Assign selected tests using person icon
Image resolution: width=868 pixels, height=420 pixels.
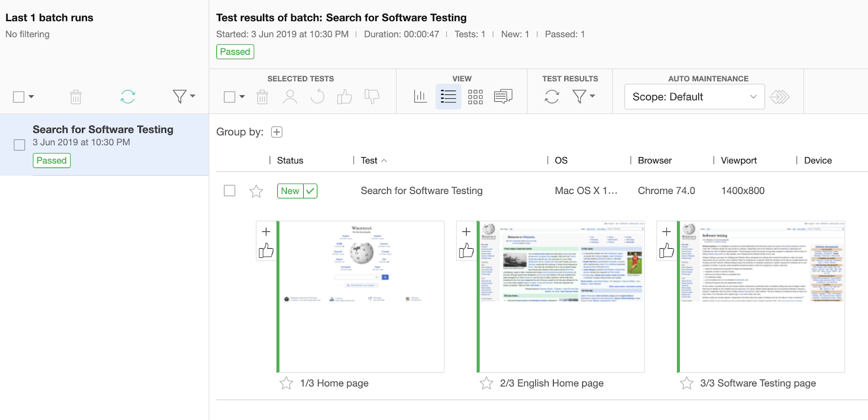pos(290,97)
